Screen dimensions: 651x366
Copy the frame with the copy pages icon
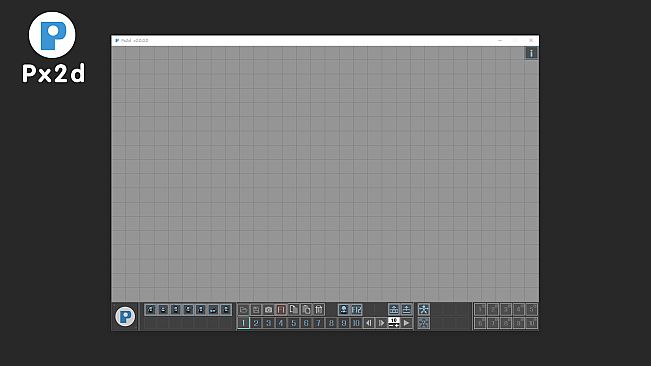pos(294,309)
